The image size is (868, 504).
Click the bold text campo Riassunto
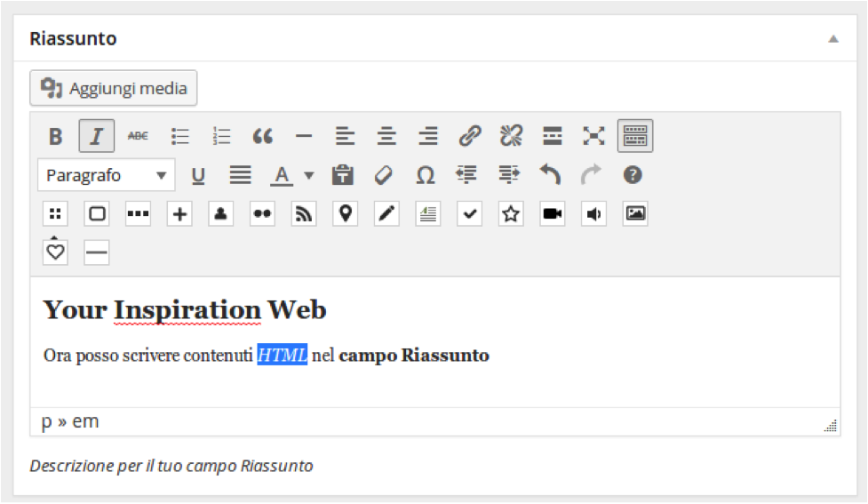(414, 355)
